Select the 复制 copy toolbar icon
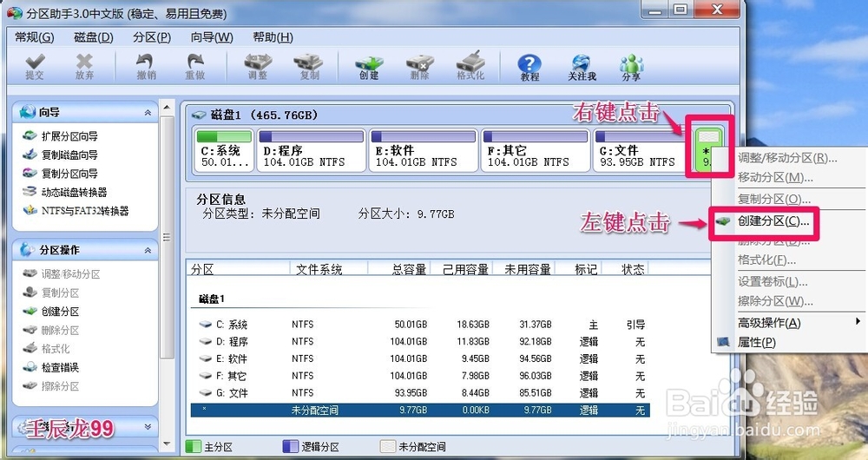 click(309, 67)
